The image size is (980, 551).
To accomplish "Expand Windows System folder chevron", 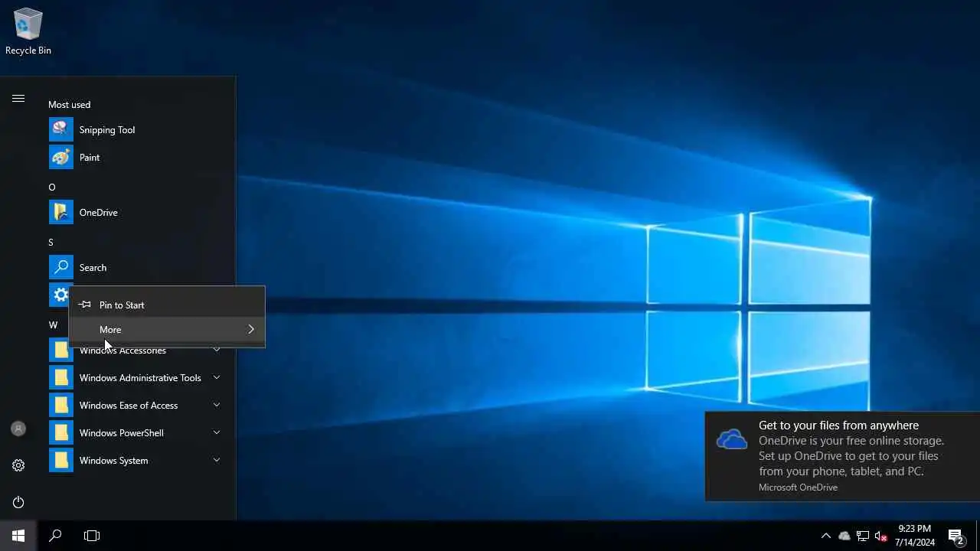I will coord(217,460).
